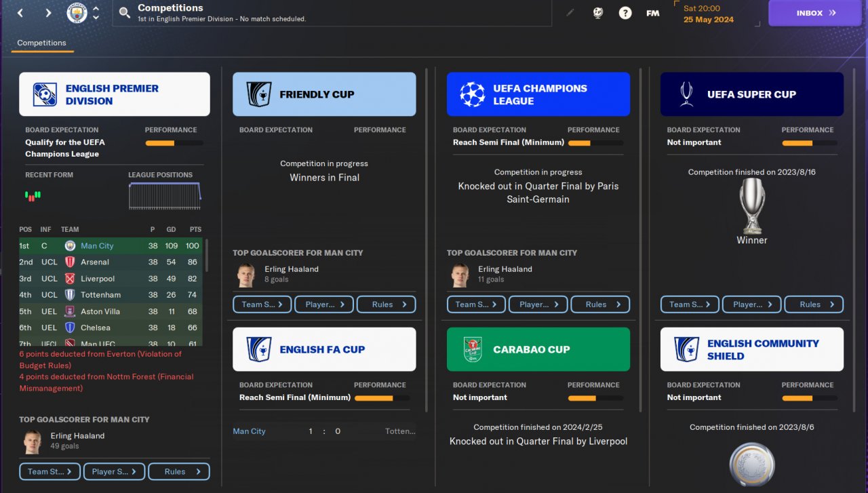Viewport: 868px width, 493px height.
Task: Click the INBOX button
Action: (816, 13)
